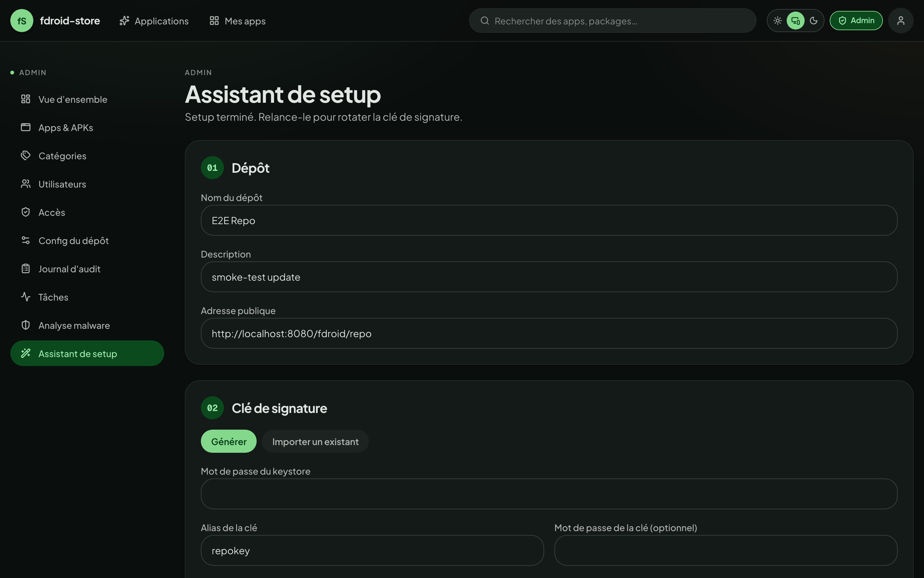
Task: Open the Mes apps nav item
Action: coord(237,21)
